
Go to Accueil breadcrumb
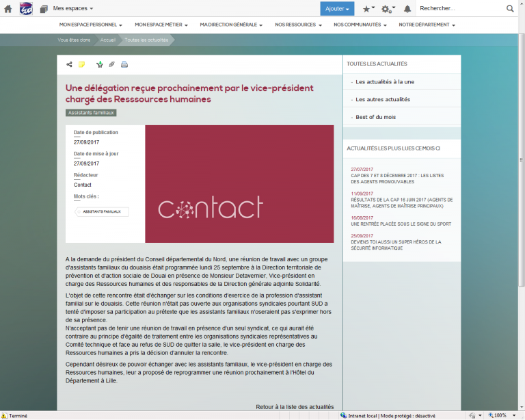(108, 40)
